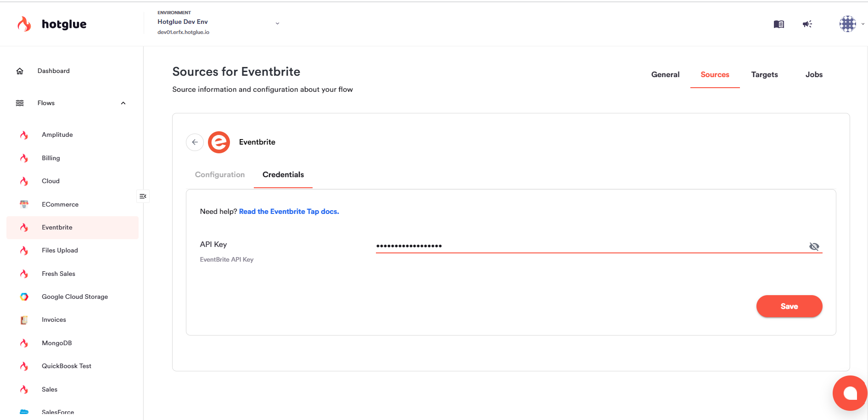This screenshot has height=420, width=868.
Task: Collapse the Flows section chevron
Action: click(123, 103)
